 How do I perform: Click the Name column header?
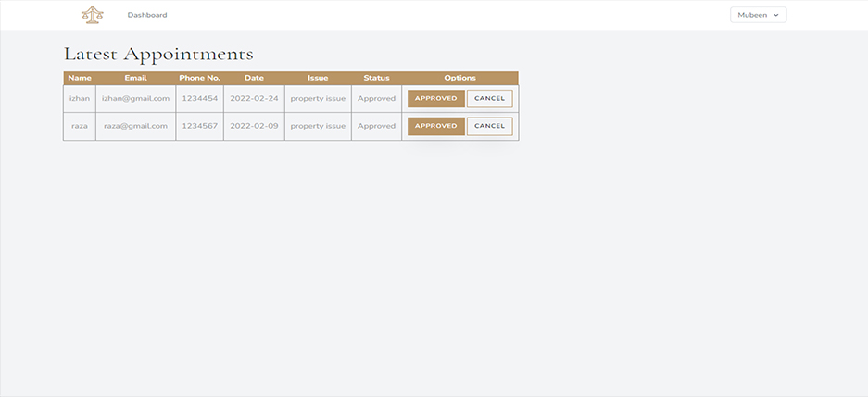point(80,78)
